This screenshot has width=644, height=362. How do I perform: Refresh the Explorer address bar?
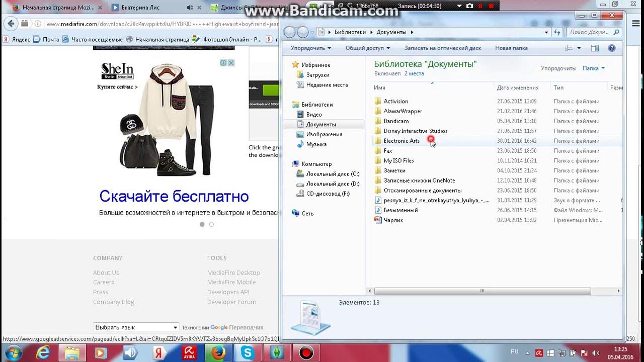pyautogui.click(x=557, y=32)
